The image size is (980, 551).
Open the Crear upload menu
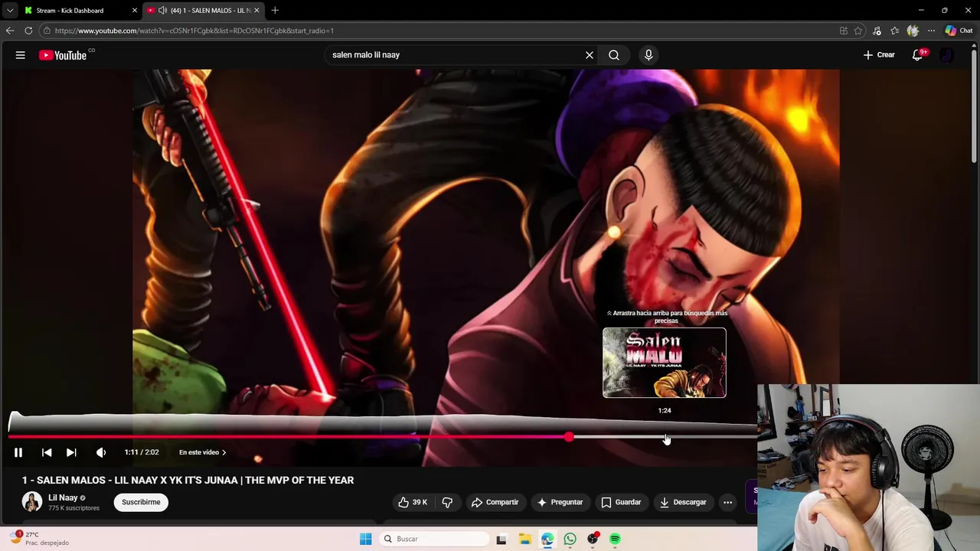pyautogui.click(x=879, y=55)
